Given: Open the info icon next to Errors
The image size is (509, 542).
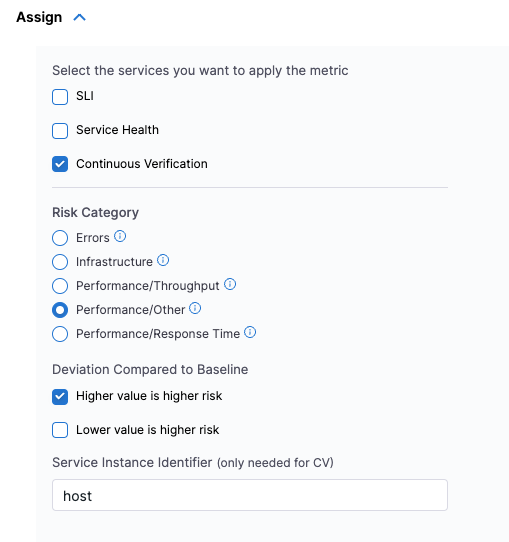Looking at the screenshot, I should click(x=120, y=236).
